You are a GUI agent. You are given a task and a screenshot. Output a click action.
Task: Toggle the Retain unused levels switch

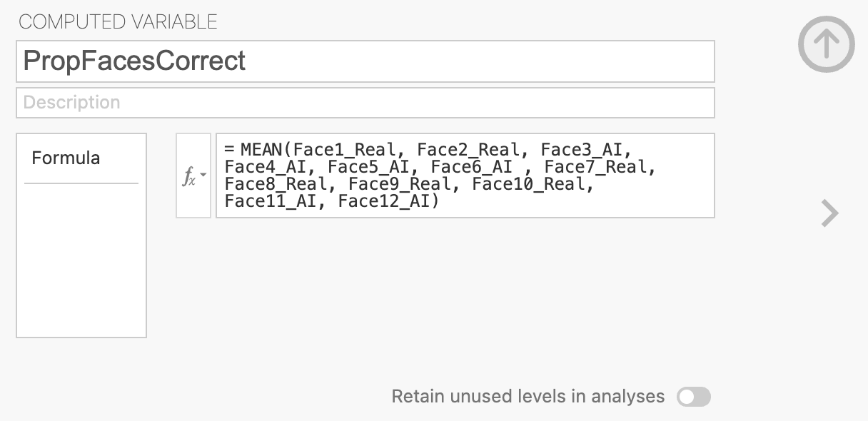(x=693, y=397)
